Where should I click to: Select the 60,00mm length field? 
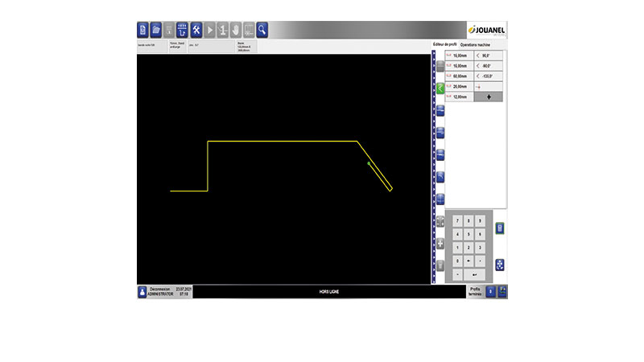[459, 76]
